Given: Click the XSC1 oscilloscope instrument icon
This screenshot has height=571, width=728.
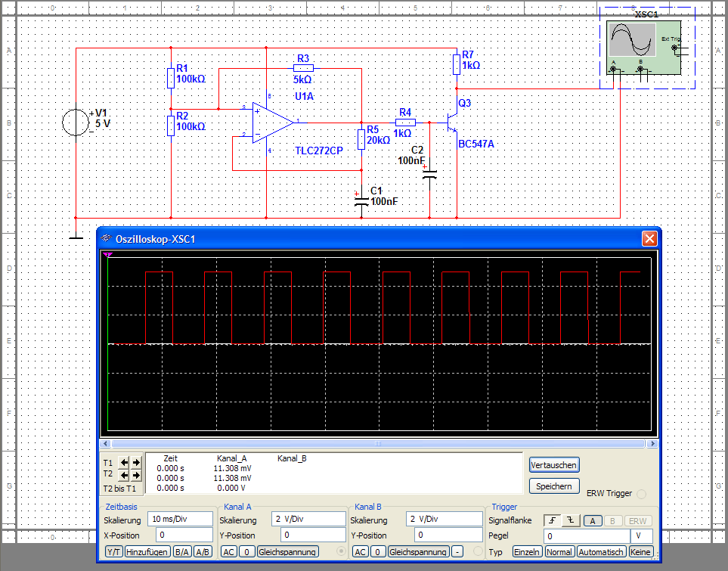Looking at the screenshot, I should pos(642,48).
